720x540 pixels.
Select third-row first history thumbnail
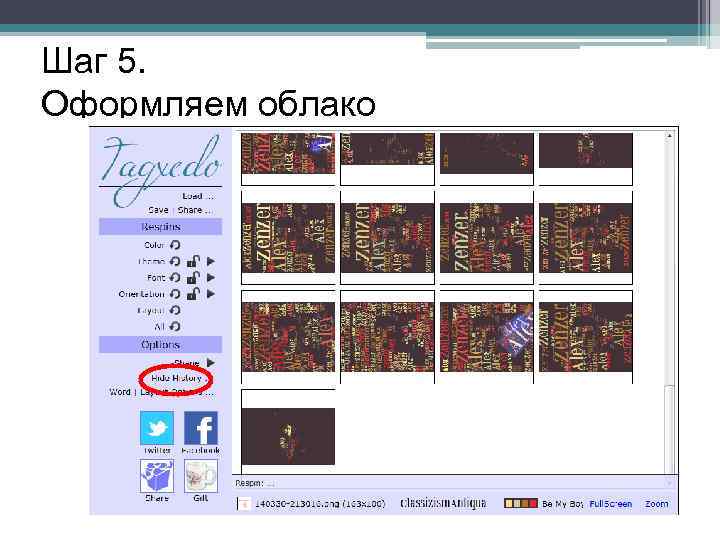pos(288,337)
